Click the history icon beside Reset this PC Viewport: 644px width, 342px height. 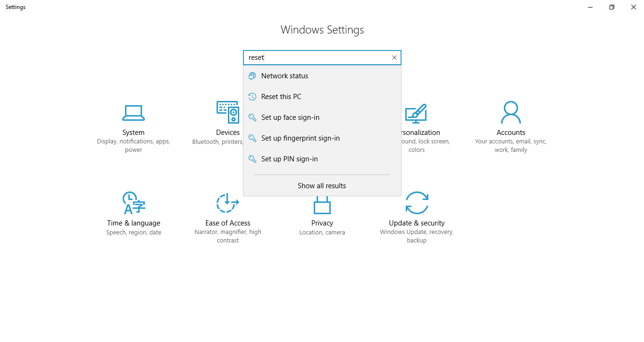[x=252, y=97]
